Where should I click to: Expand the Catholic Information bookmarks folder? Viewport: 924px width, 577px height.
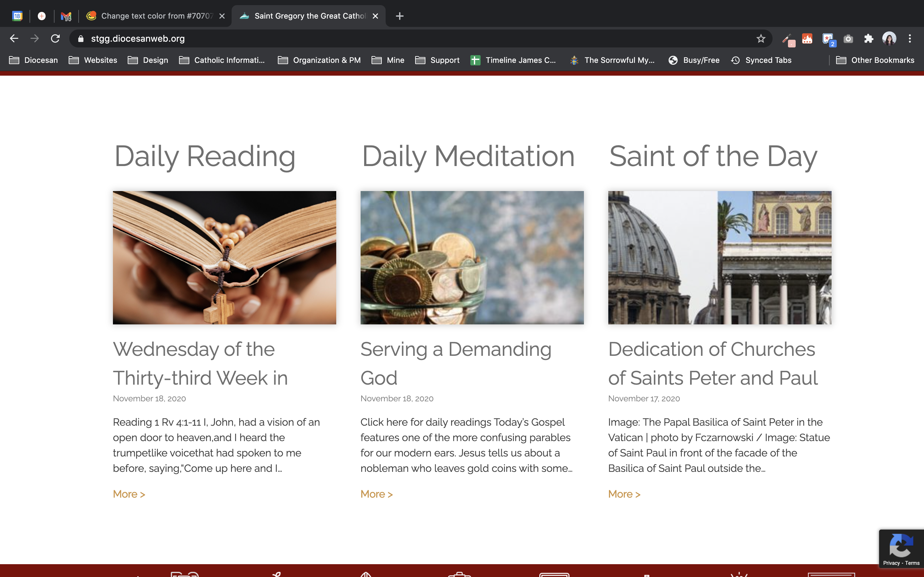coord(222,60)
